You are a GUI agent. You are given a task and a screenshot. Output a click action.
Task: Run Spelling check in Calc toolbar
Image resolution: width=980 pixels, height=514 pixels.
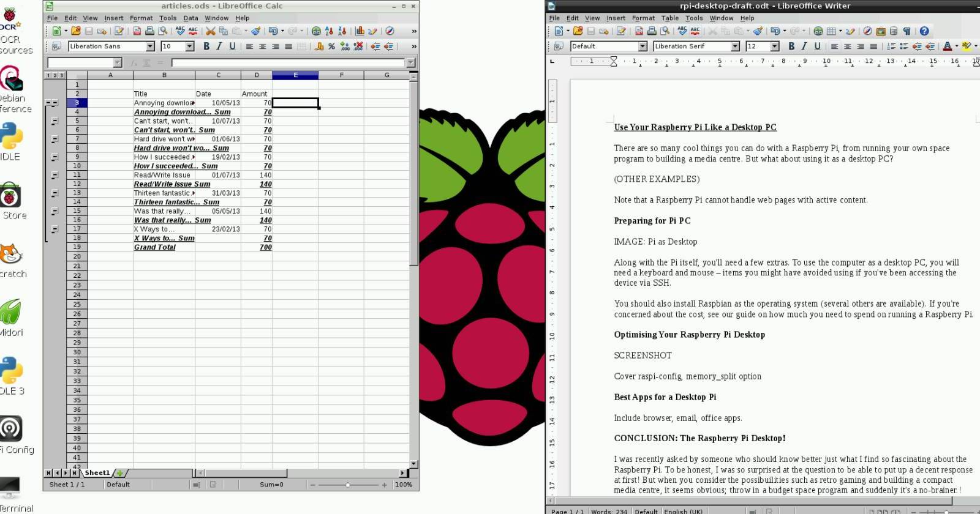pos(180,31)
